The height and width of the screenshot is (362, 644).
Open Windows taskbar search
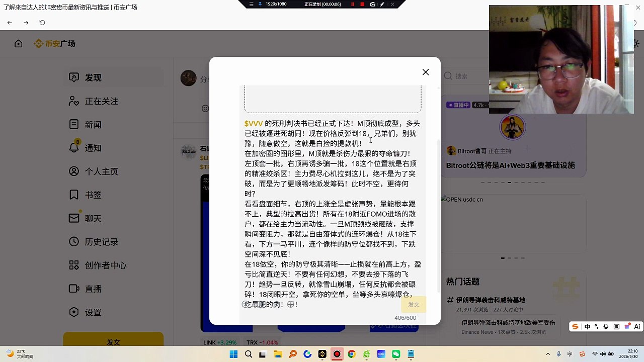(248, 354)
